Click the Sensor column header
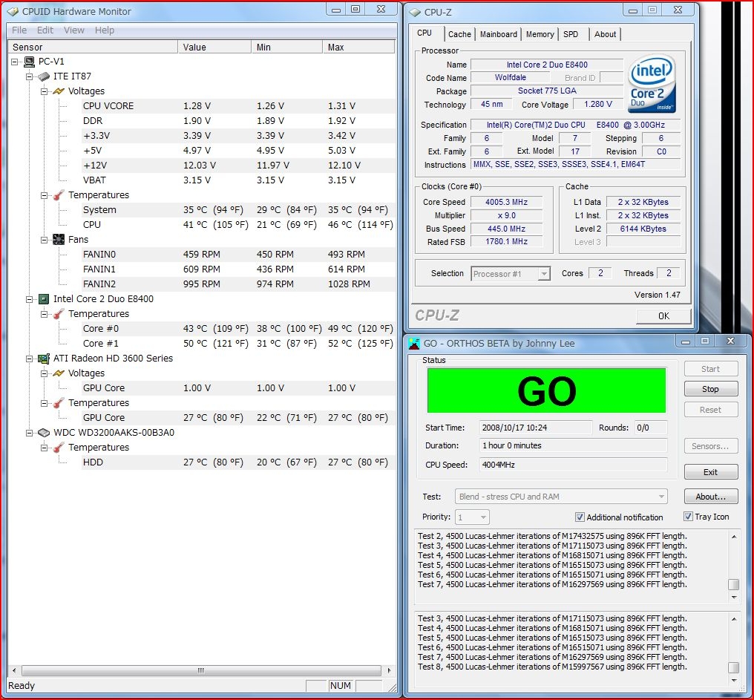Screen dimensions: 754x700 pyautogui.click(x=94, y=48)
